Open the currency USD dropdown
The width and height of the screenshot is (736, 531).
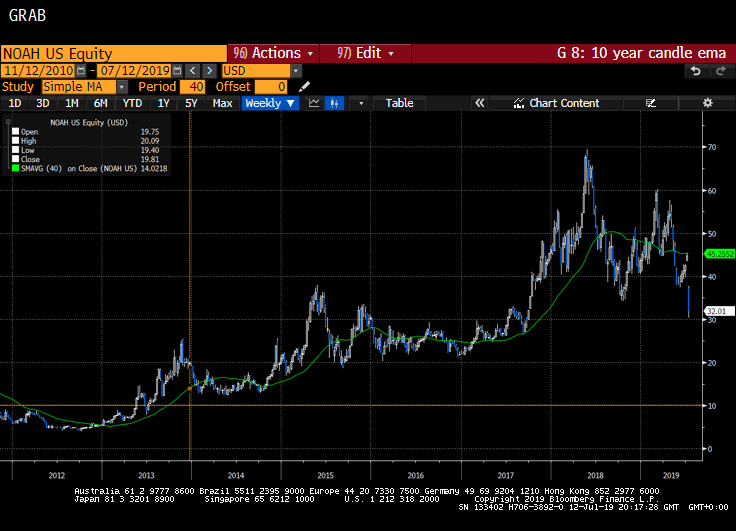coord(296,71)
